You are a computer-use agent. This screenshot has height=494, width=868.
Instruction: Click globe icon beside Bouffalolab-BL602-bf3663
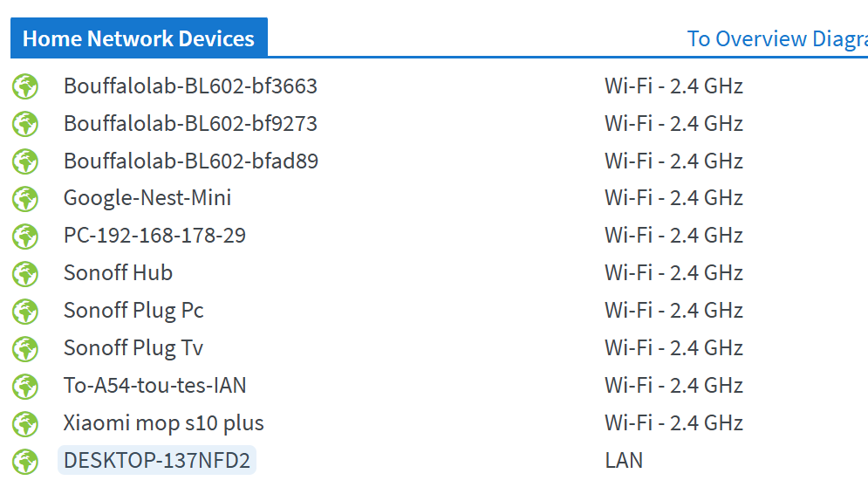pos(25,86)
